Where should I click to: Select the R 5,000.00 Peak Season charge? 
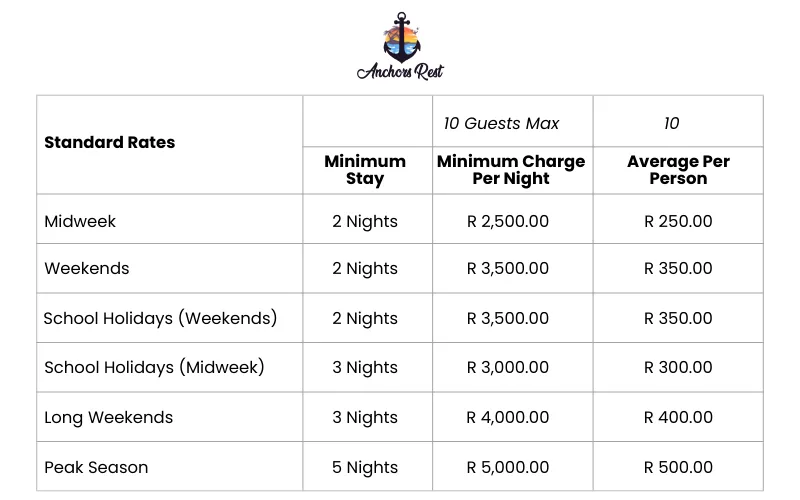click(x=508, y=467)
